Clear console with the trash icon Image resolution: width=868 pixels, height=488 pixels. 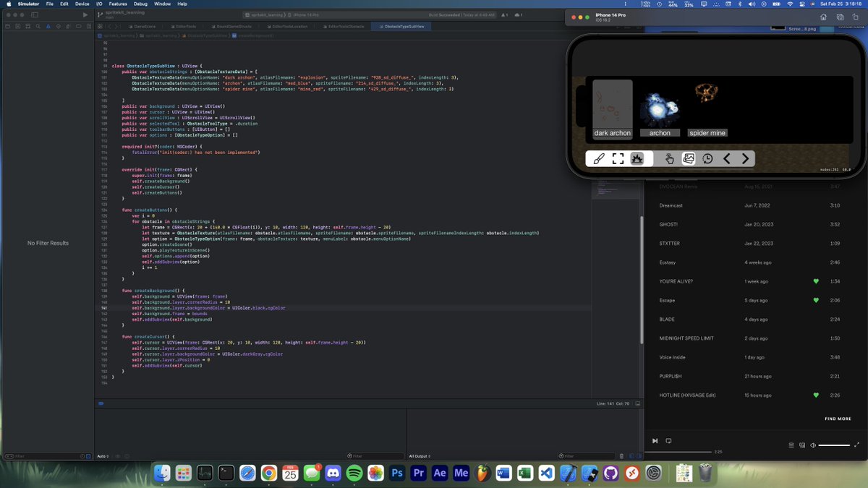(x=622, y=456)
